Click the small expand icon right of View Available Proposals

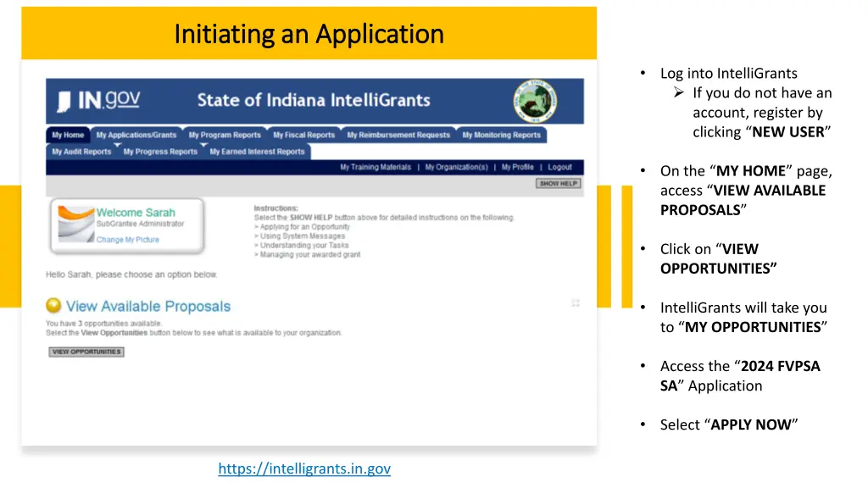(x=576, y=302)
